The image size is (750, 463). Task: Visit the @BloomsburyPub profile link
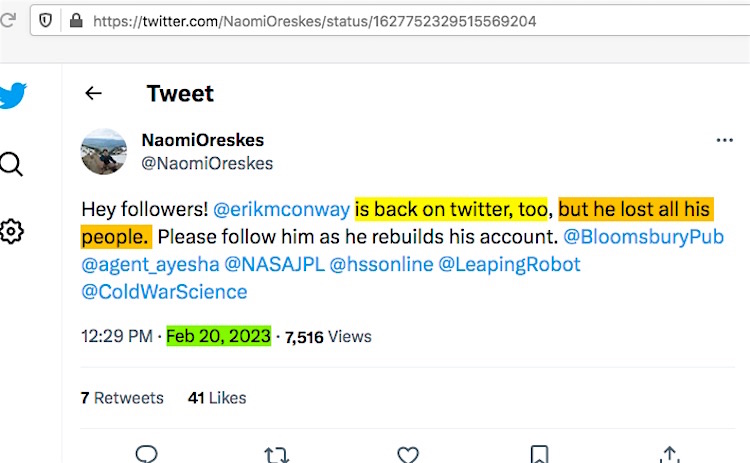pos(644,237)
